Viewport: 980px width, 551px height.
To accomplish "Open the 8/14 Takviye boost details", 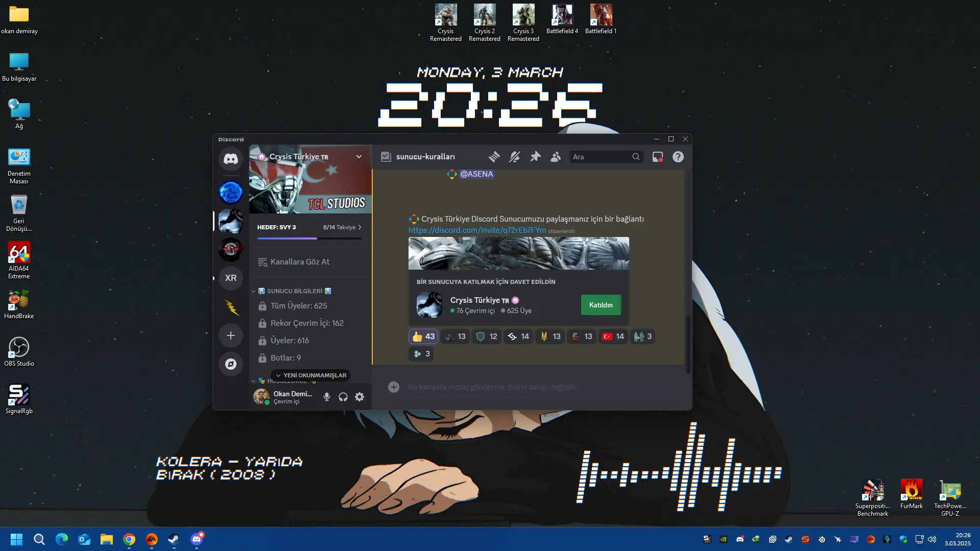I will (x=342, y=227).
